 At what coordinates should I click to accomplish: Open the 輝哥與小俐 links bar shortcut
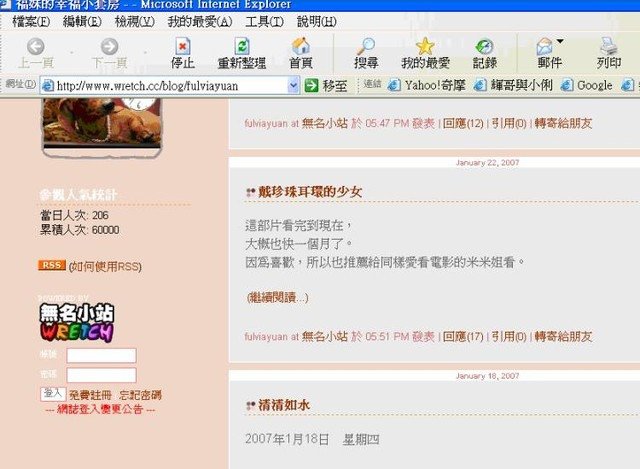[x=513, y=85]
